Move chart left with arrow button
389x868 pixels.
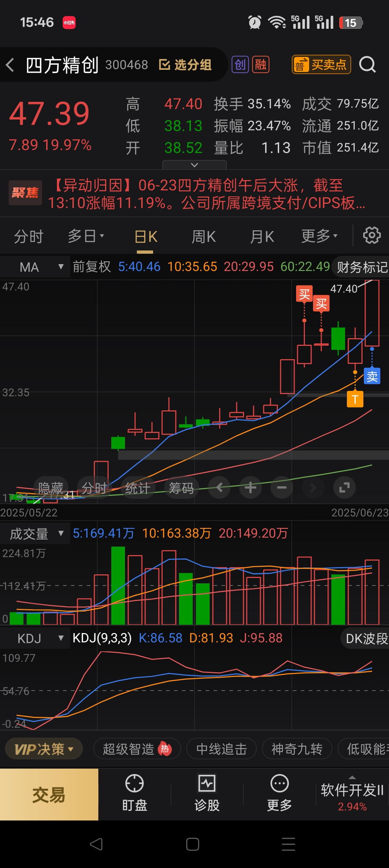(x=219, y=488)
